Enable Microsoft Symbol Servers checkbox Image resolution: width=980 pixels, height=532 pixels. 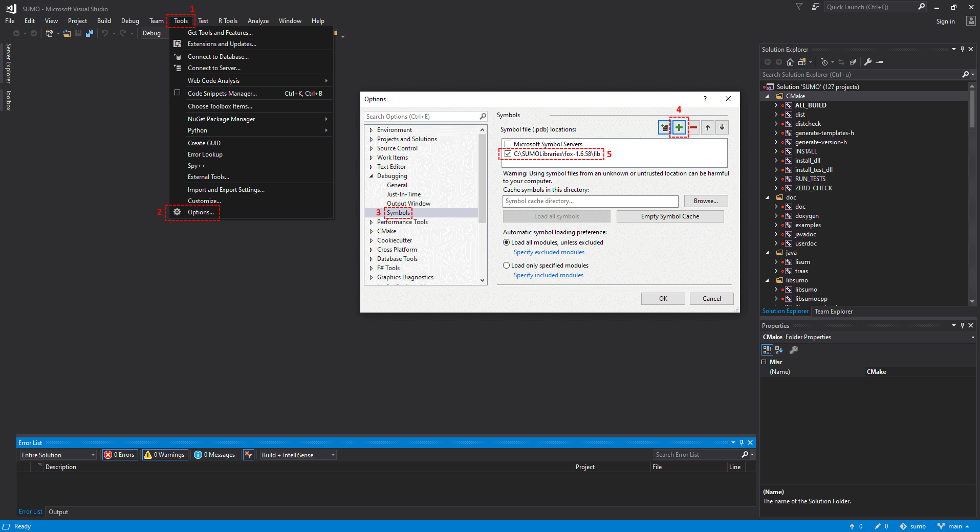(508, 144)
